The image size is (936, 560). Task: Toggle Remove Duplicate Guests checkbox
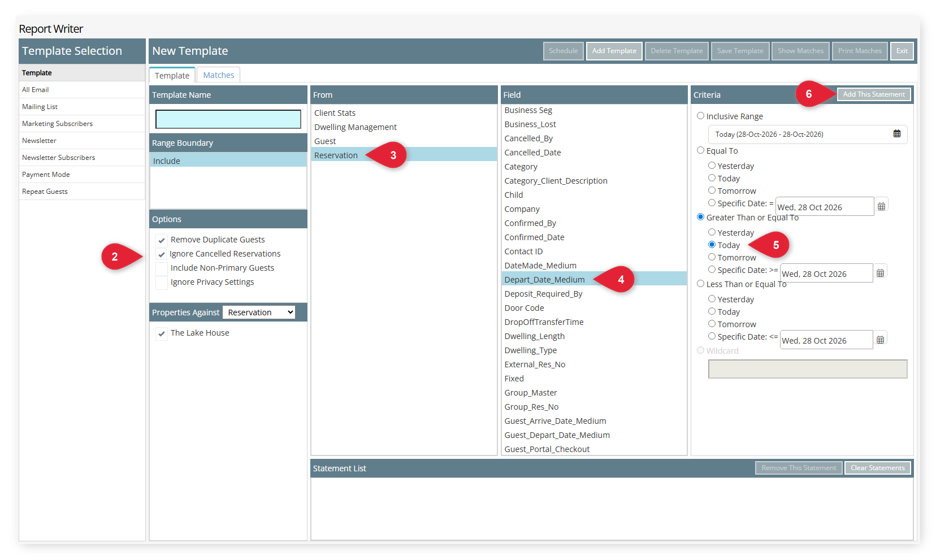pyautogui.click(x=162, y=240)
